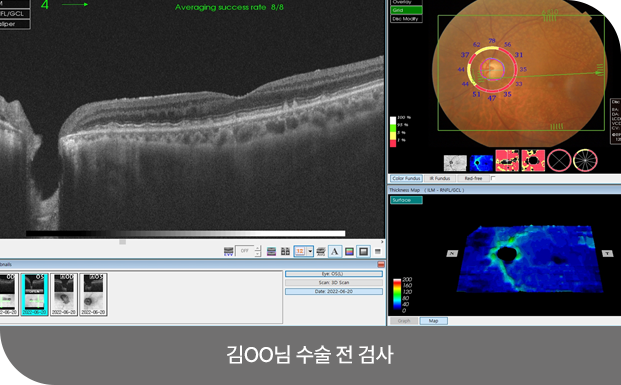The height and width of the screenshot is (385, 621).
Task: Click the layer display icon beside the OFF field
Action: click(x=229, y=251)
